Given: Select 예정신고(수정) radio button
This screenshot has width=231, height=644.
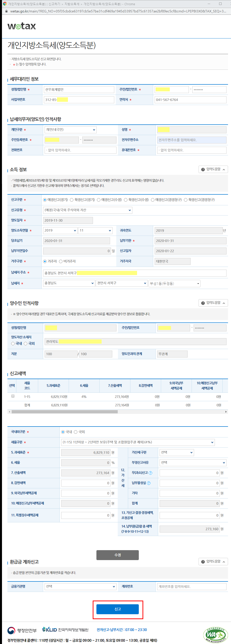Looking at the screenshot, I should 99,200.
